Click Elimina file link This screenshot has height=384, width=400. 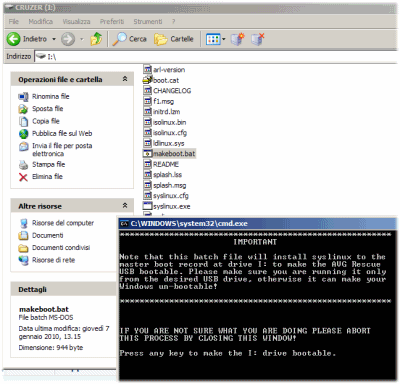[47, 177]
